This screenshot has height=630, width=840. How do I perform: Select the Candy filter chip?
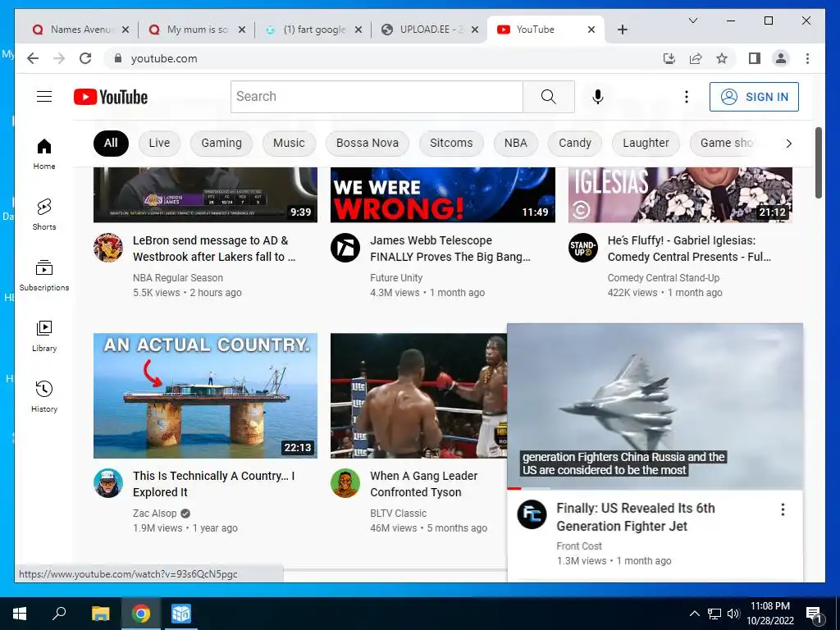tap(575, 143)
